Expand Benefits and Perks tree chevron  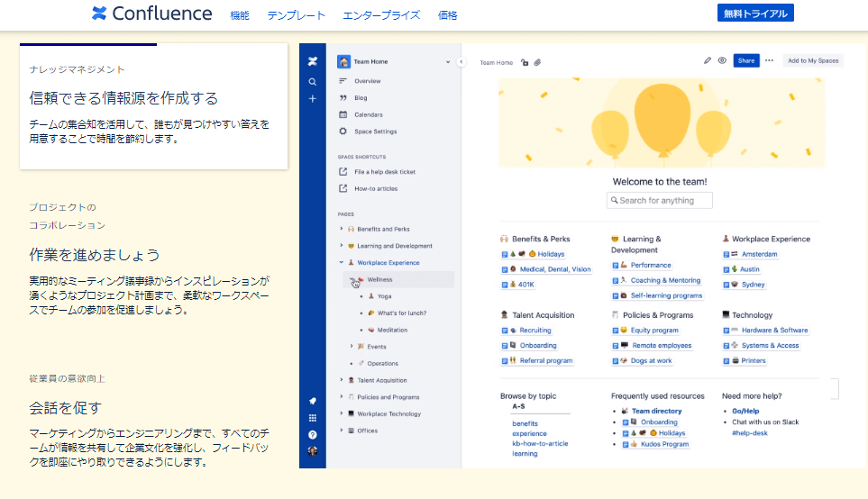tap(341, 229)
